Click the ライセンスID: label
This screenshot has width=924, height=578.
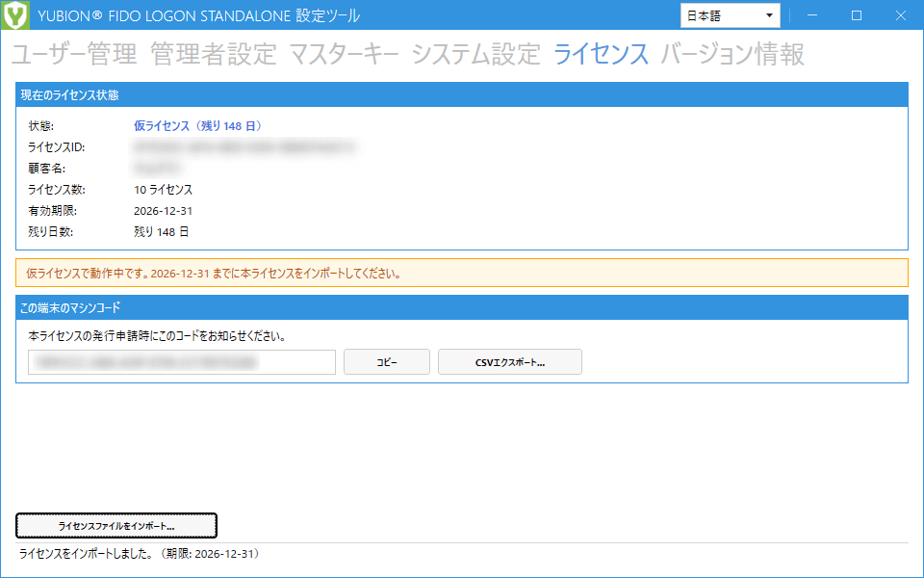(57, 147)
